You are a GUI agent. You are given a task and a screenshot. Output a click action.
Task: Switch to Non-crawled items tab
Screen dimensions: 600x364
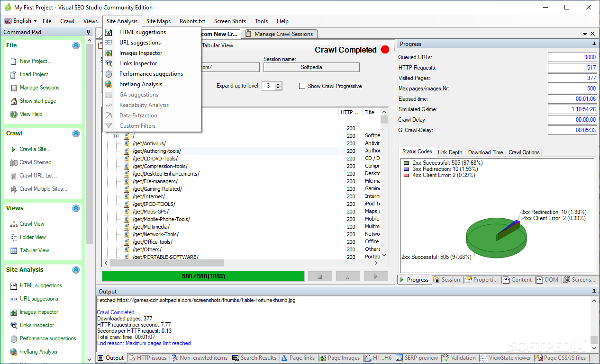pyautogui.click(x=200, y=358)
